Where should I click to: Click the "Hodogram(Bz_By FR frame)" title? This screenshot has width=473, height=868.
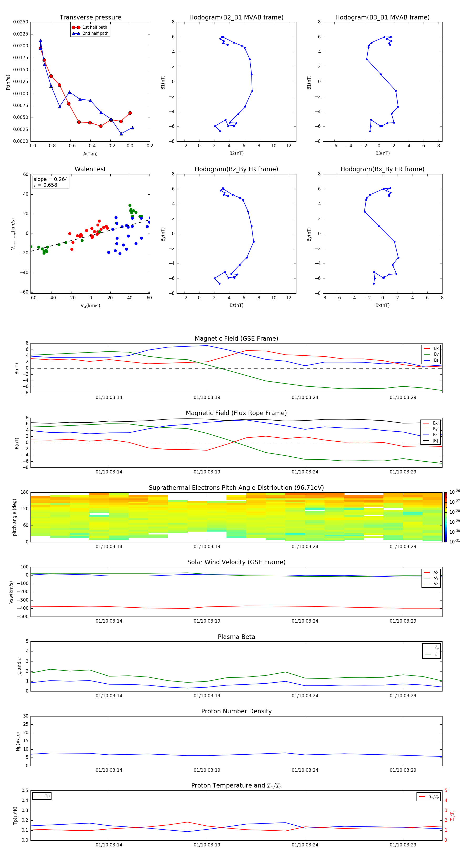pyautogui.click(x=236, y=169)
